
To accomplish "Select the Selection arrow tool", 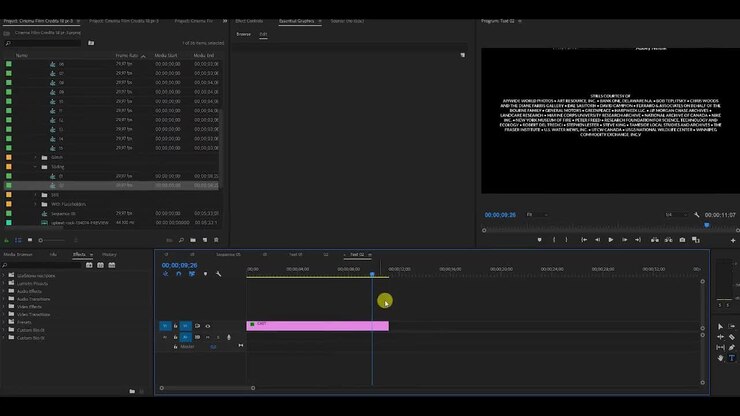I will tap(720, 326).
